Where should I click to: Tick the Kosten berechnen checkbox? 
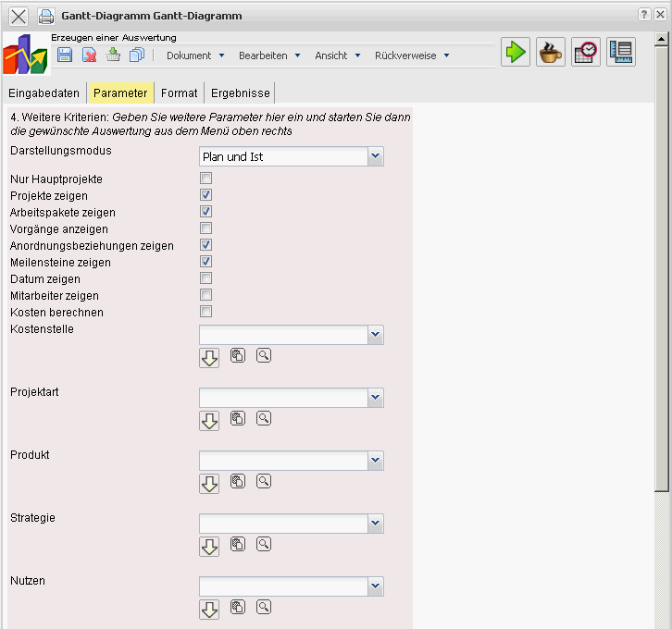pyautogui.click(x=205, y=312)
